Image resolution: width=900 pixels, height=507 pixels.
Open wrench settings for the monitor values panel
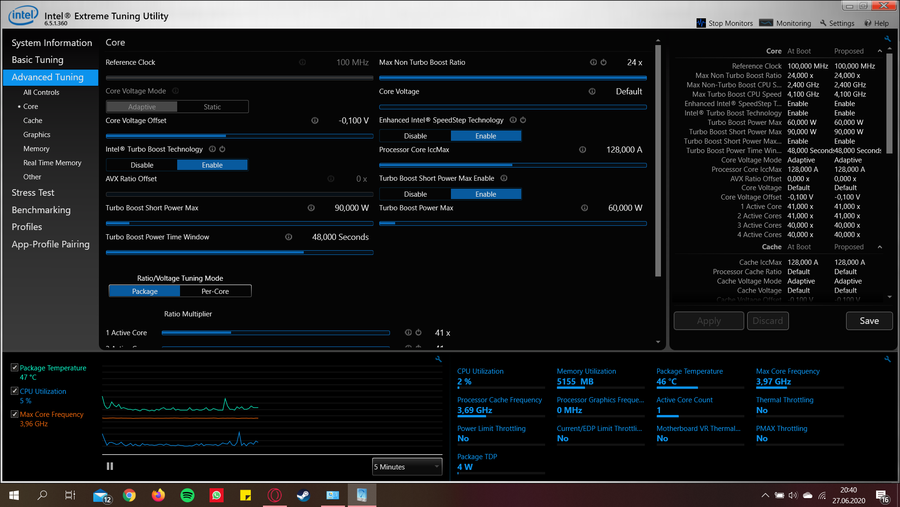887,359
